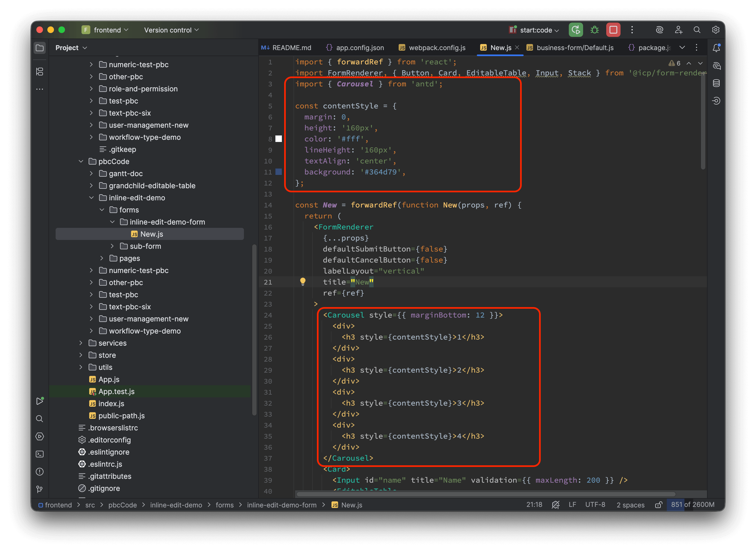This screenshot has height=552, width=756.
Task: Jump to next highlighted problem arrow
Action: coord(700,63)
